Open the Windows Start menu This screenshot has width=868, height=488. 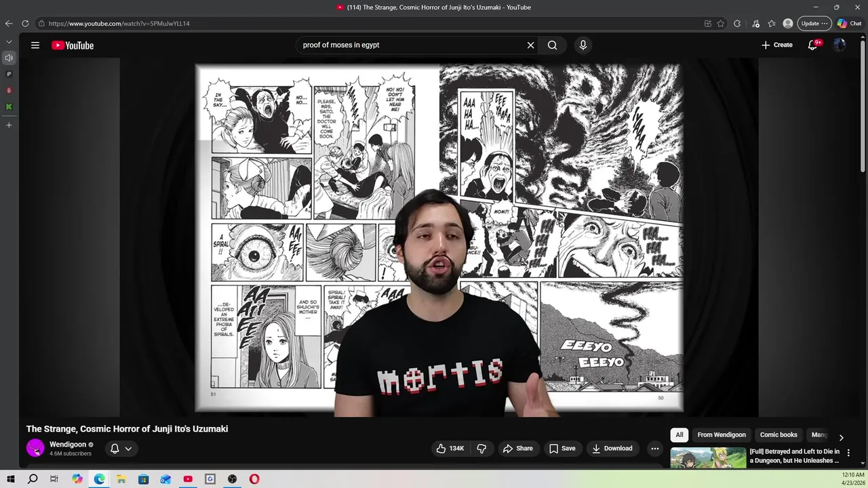click(11, 479)
